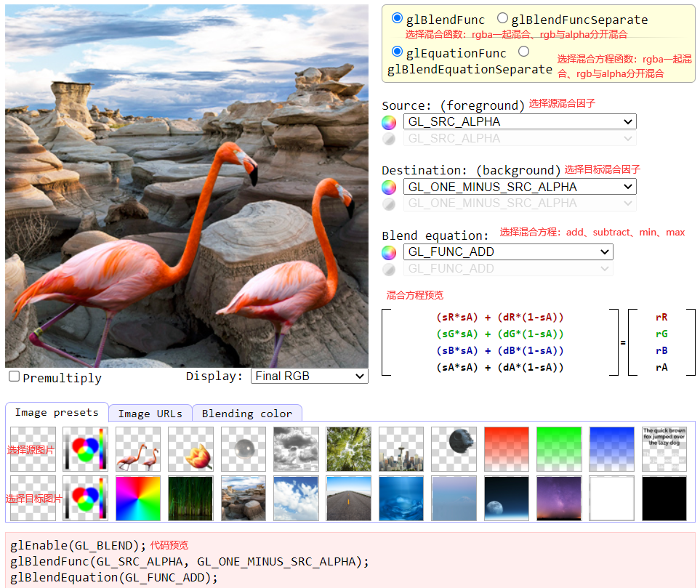Select the moon horizon destination preset
The width and height of the screenshot is (700, 588).
(506, 499)
